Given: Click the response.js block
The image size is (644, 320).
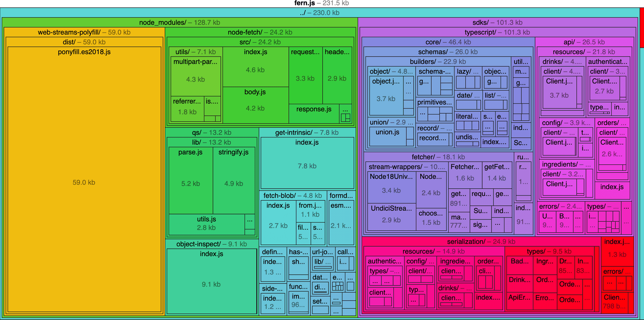Looking at the screenshot, I should [314, 113].
